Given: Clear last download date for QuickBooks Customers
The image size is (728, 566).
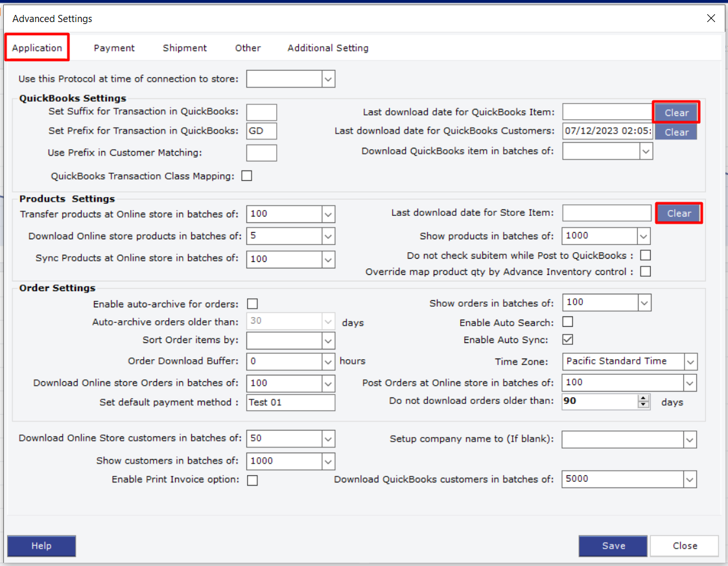Looking at the screenshot, I should [x=676, y=132].
